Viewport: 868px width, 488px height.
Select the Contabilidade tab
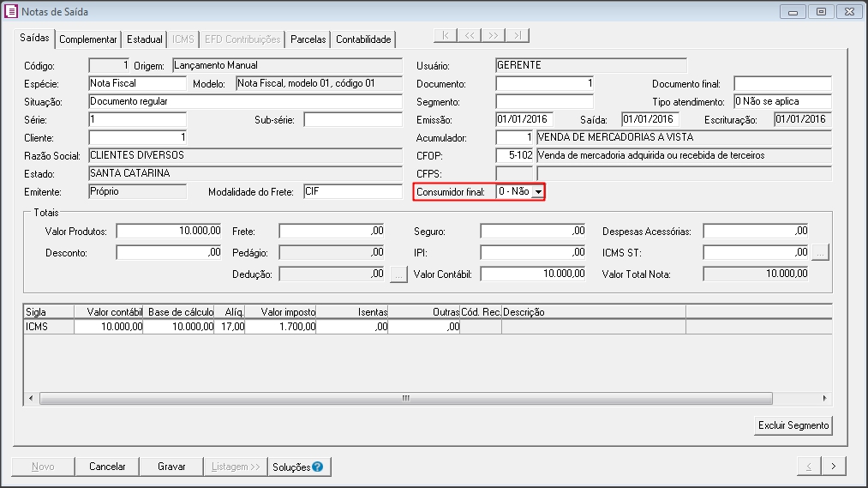coord(363,39)
